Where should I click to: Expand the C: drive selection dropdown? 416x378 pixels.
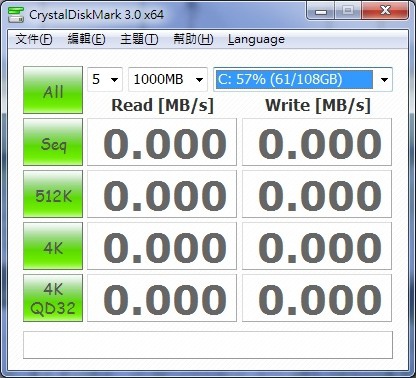[x=303, y=79]
